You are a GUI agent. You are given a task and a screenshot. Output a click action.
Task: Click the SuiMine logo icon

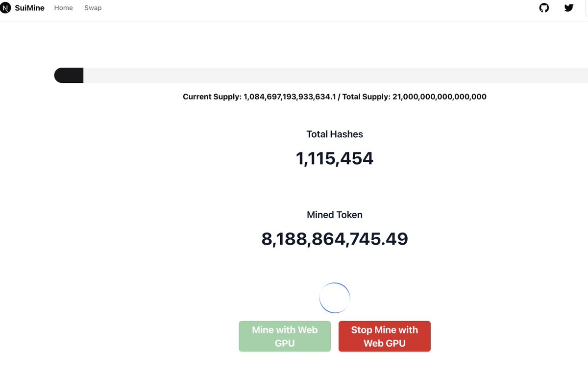5,8
